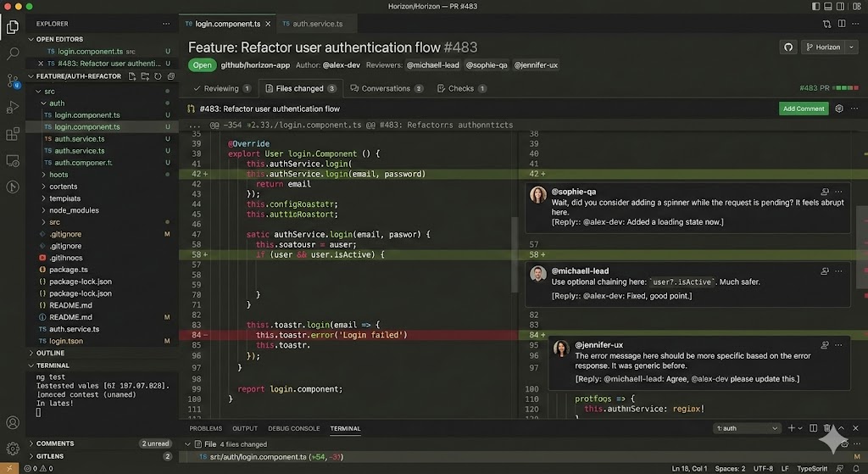Image resolution: width=868 pixels, height=474 pixels.
Task: Switch to the PROBLEMS panel tab
Action: click(x=205, y=428)
